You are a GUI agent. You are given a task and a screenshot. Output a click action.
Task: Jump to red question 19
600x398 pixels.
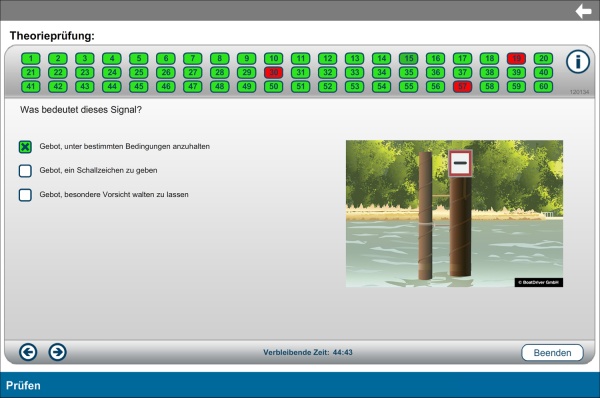point(516,59)
